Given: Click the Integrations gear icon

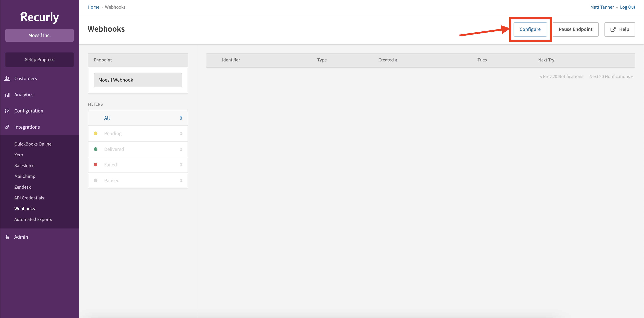Looking at the screenshot, I should 7,127.
